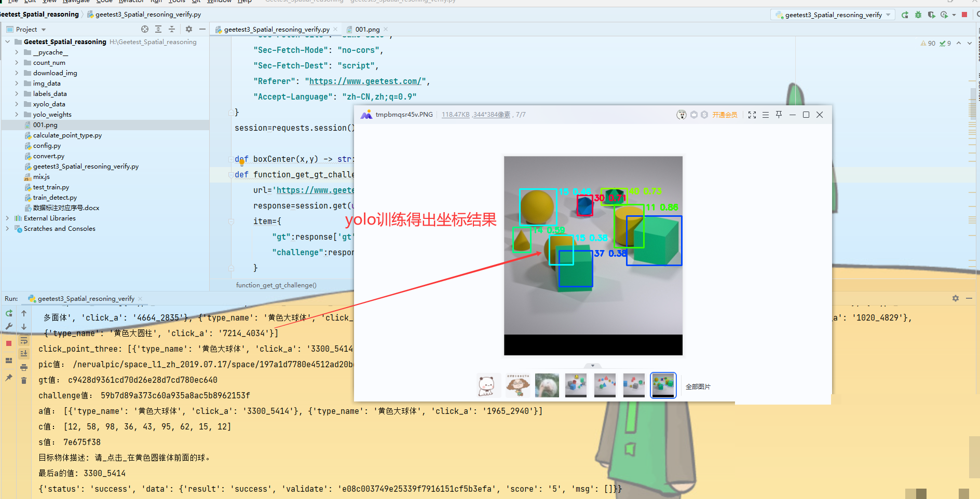This screenshot has width=980, height=499.
Task: Click the round S icon in viewer title bar
Action: coord(704,115)
